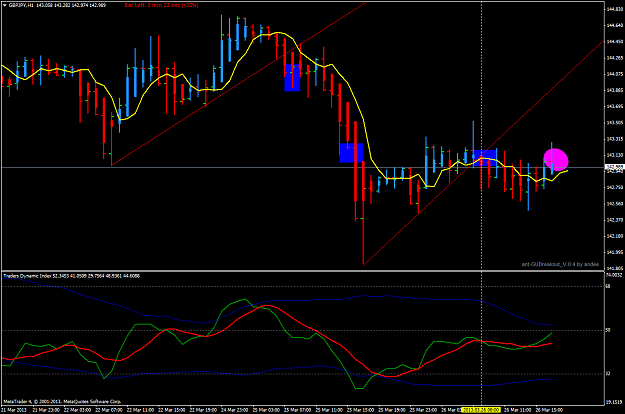This screenshot has width=625, height=414.
Task: Click the 142.560 price axis label
Action: 614,204
